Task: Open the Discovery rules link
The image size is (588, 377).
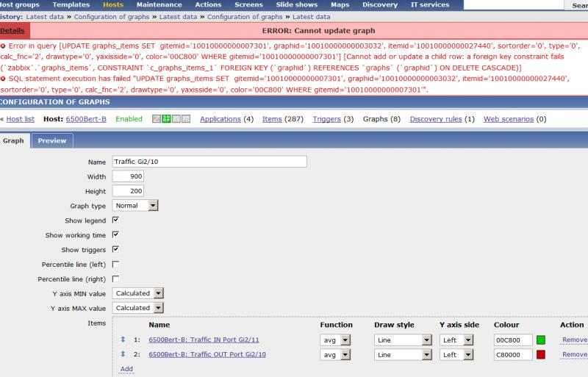Action: 436,119
